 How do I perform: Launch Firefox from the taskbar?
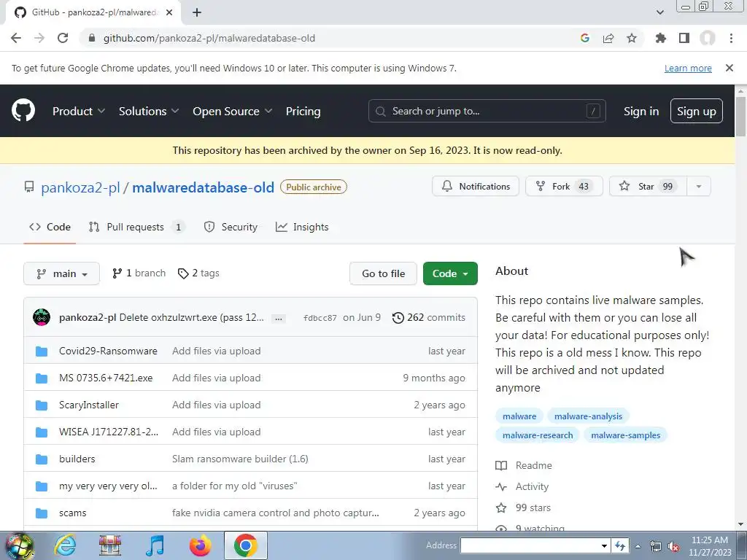click(200, 545)
